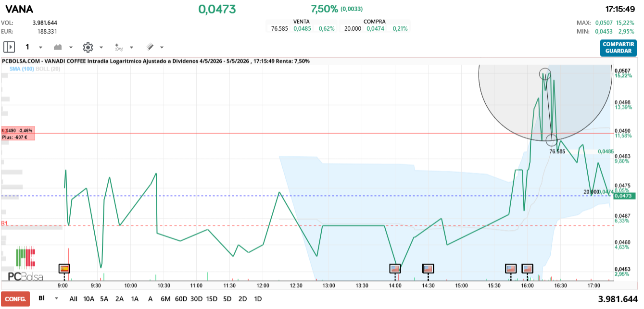The image size is (644, 309).
Task: Expand the interval 1 dropdown arrow
Action: 40,48
